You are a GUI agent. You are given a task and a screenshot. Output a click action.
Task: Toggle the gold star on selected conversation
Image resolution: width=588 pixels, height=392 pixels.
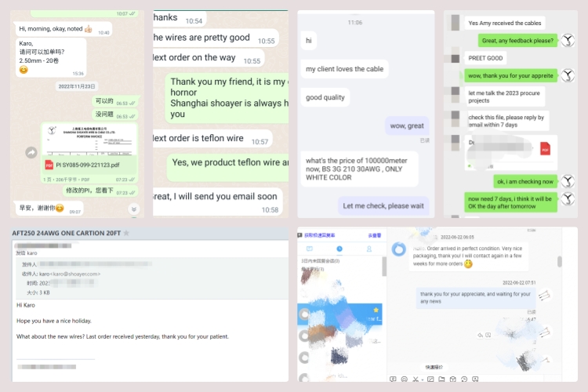(x=376, y=310)
